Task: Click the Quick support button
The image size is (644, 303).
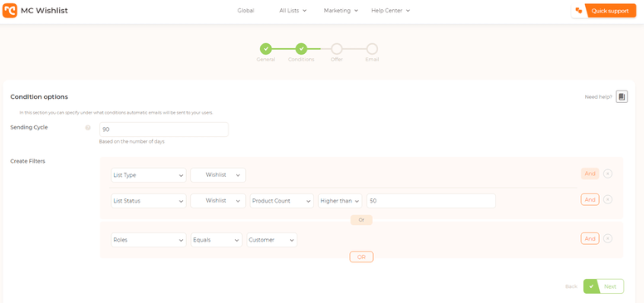Action: tap(610, 11)
